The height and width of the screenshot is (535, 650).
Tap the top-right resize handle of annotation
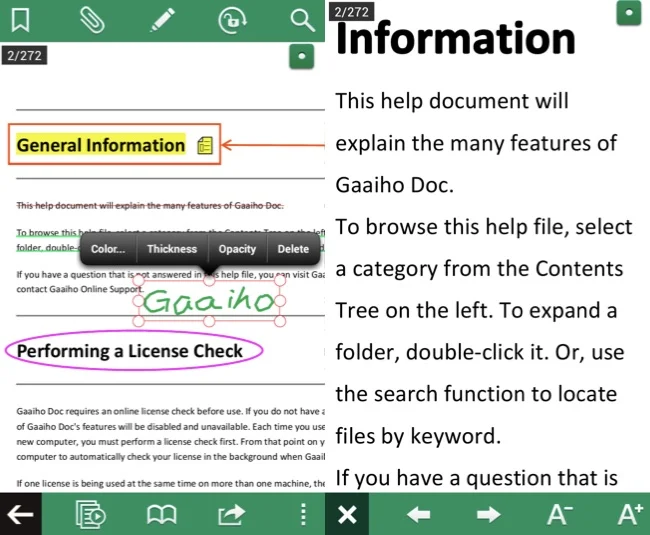(x=280, y=281)
